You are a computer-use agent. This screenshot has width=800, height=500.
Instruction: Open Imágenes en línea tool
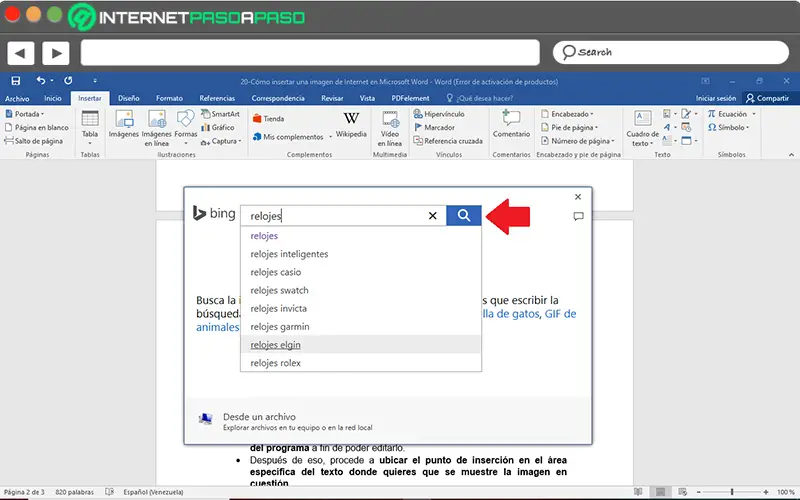pyautogui.click(x=157, y=128)
